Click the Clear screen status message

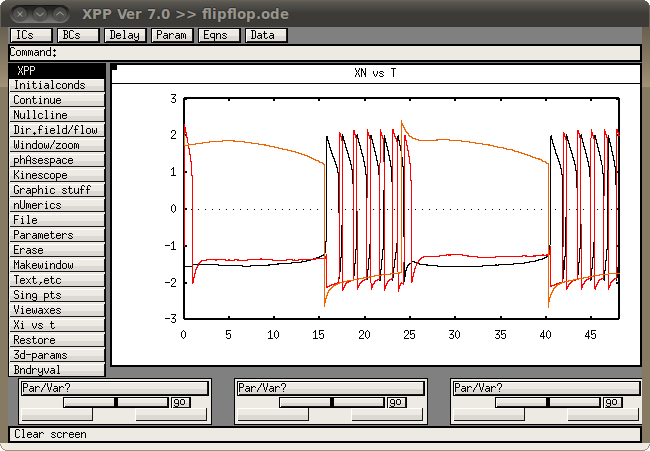(50, 434)
